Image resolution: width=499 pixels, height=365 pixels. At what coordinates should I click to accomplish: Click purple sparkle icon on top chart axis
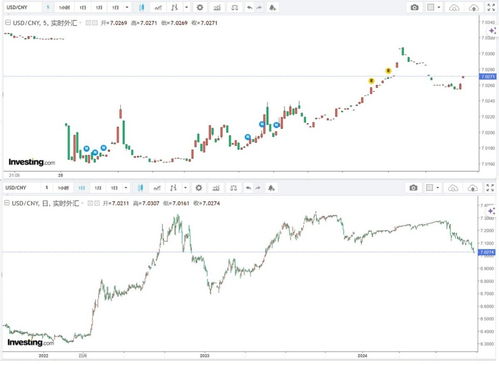click(492, 31)
